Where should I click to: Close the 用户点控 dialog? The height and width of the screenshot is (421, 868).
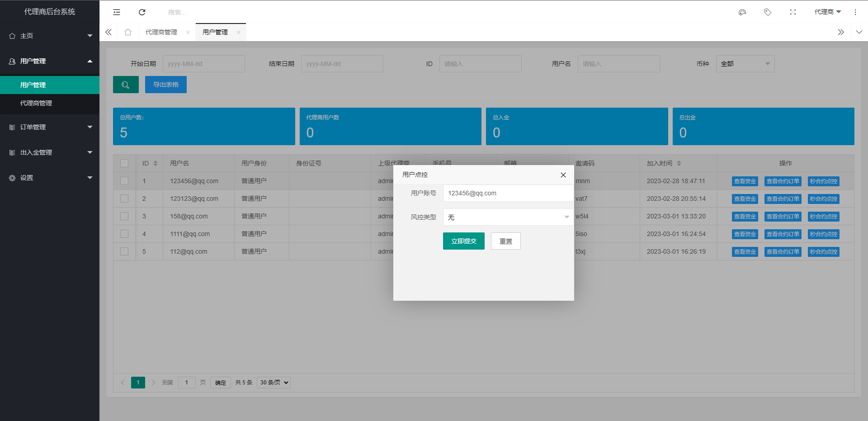563,175
